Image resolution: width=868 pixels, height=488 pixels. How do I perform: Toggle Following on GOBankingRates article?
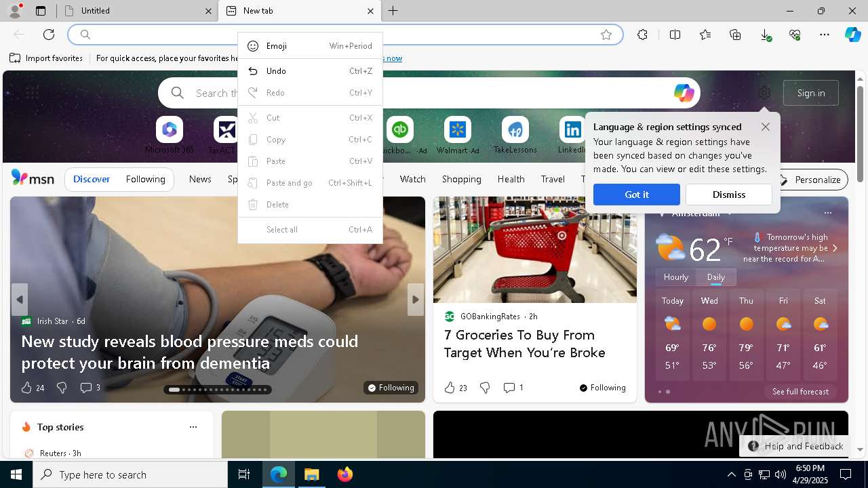(602, 388)
